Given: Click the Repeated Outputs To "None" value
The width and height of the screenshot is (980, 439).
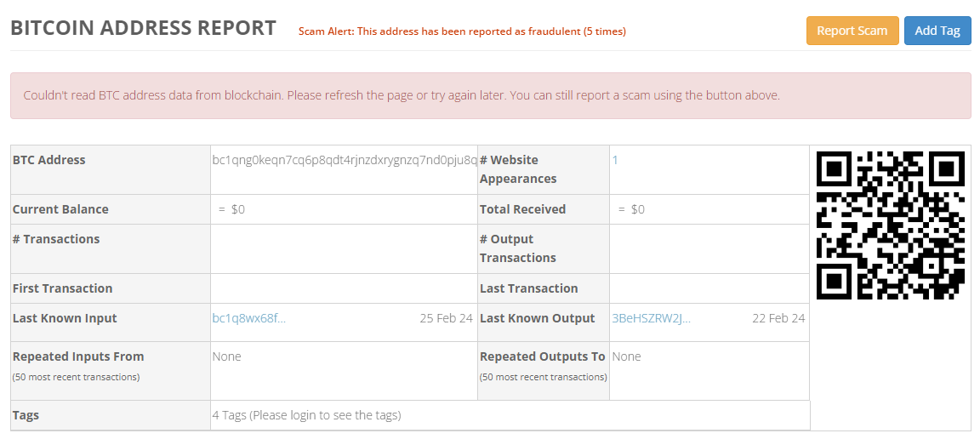Looking at the screenshot, I should pyautogui.click(x=626, y=356).
